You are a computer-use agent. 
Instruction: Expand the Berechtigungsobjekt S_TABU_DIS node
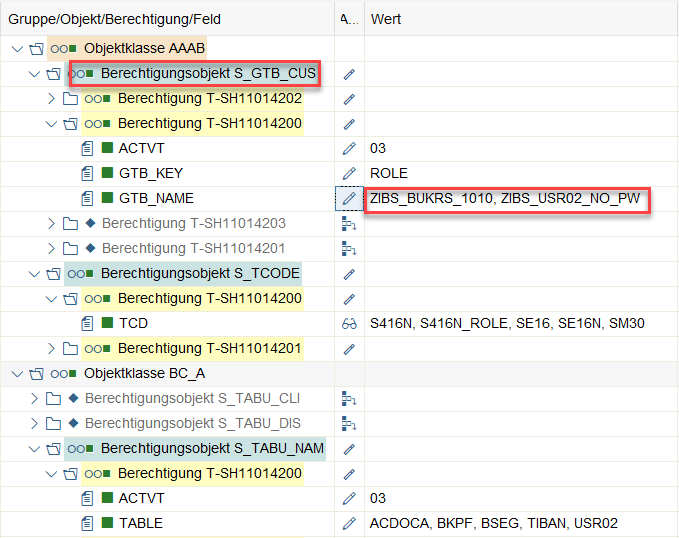pos(35,424)
